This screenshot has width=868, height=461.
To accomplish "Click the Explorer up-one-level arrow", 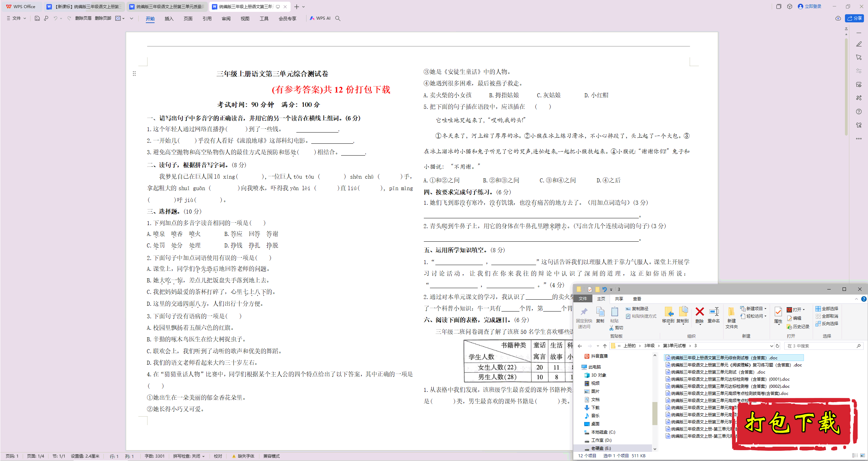I will coord(605,346).
